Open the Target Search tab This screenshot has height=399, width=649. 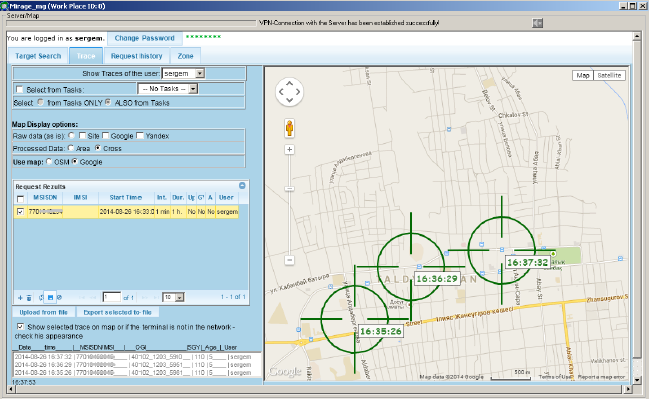coord(38,56)
